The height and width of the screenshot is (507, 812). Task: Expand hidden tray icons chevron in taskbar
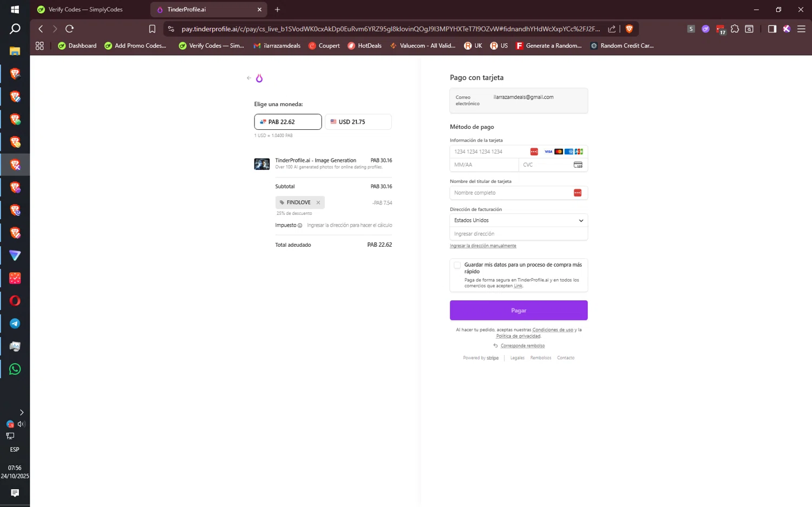[22, 412]
